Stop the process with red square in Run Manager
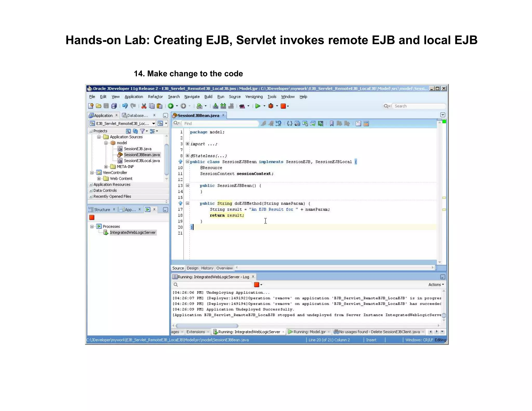The width and height of the screenshot is (532, 411). (x=92, y=217)
